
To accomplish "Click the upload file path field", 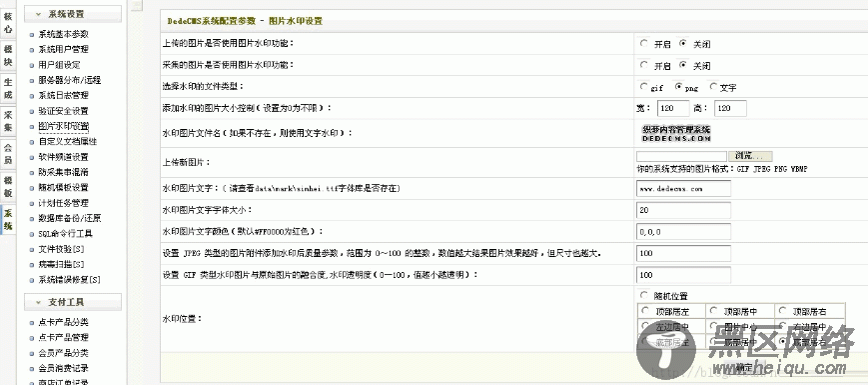I will [681, 156].
